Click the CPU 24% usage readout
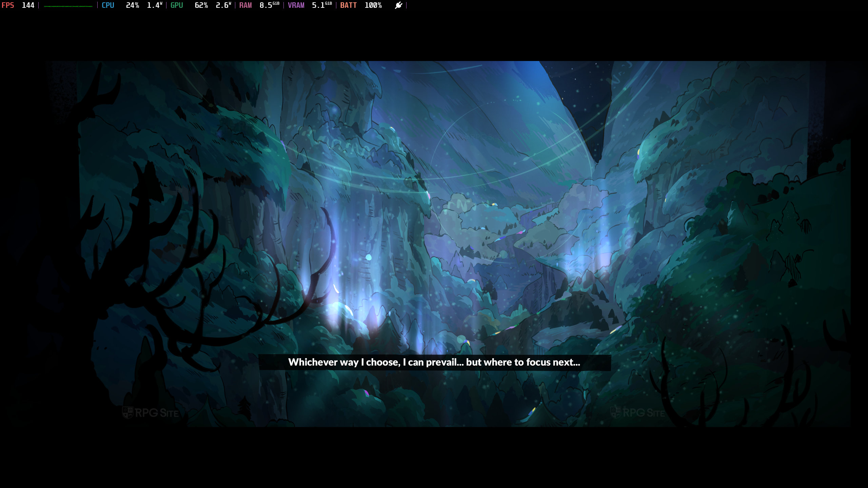The image size is (868, 488). (120, 5)
